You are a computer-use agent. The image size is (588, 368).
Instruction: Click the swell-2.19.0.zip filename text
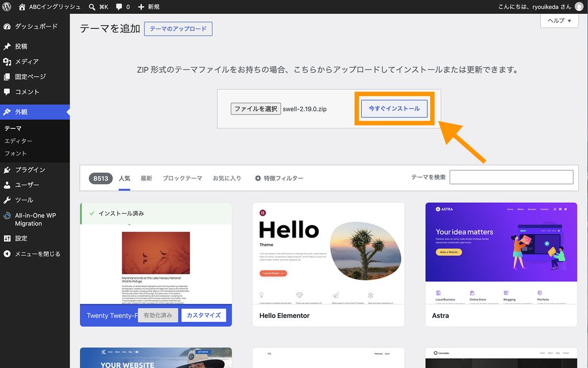(304, 109)
